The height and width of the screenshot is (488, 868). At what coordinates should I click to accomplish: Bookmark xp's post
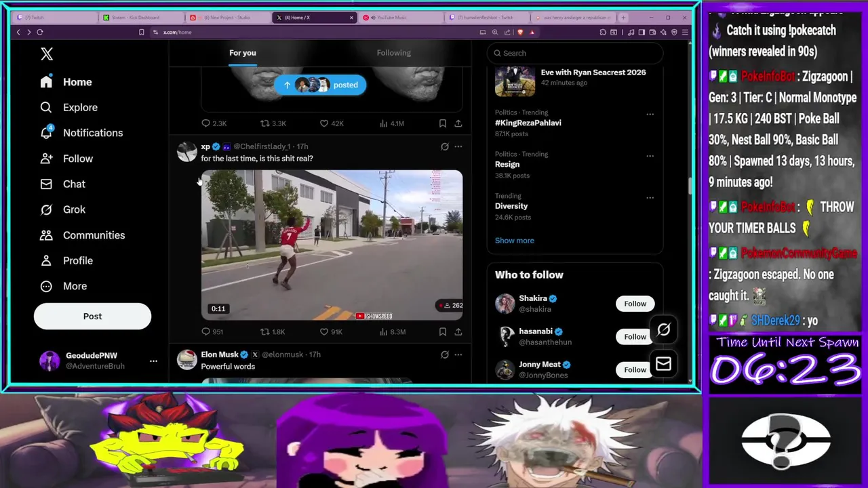coord(443,331)
